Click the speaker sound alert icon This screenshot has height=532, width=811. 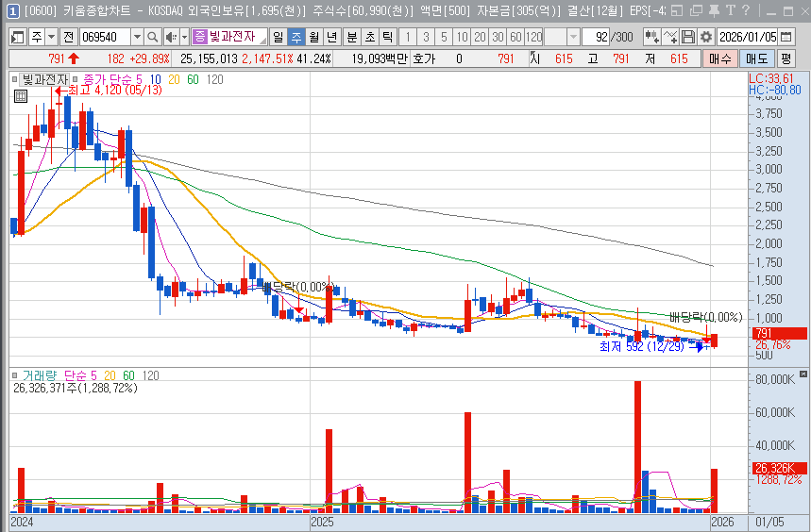(x=171, y=37)
